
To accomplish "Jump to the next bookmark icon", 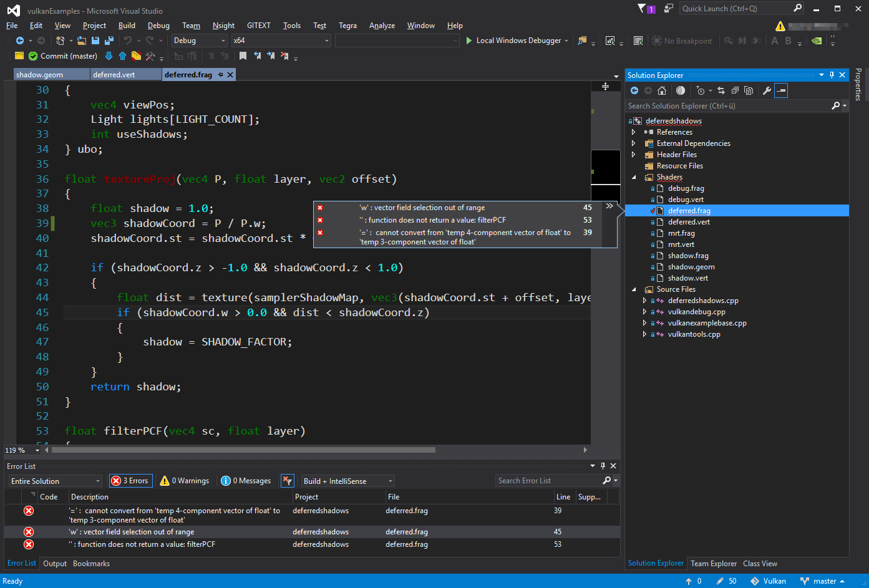I will coord(271,56).
